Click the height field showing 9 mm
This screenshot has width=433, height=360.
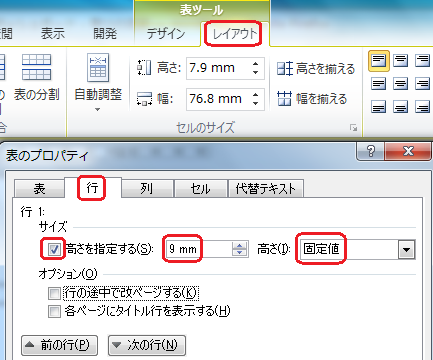click(198, 249)
